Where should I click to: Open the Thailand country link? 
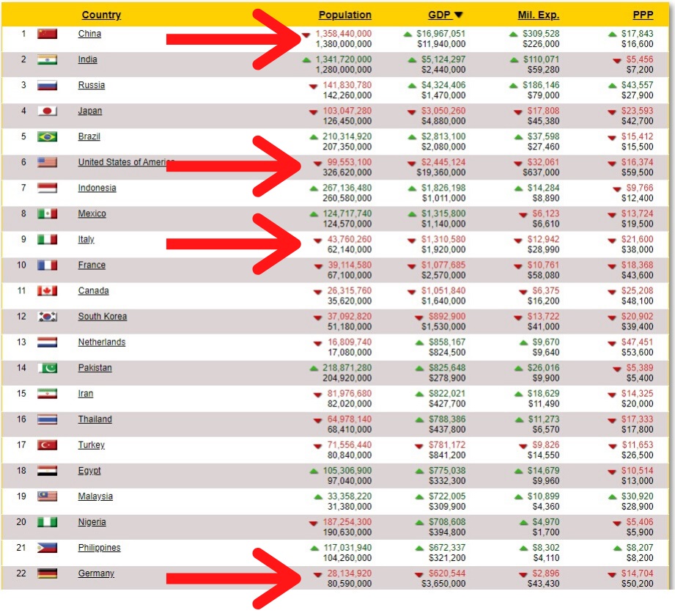point(95,419)
